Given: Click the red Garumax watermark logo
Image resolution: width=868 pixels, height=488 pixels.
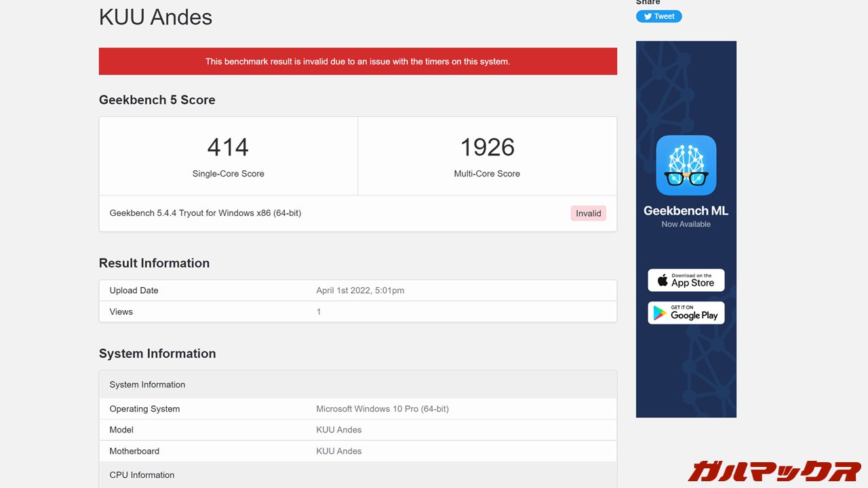Looking at the screenshot, I should (774, 470).
